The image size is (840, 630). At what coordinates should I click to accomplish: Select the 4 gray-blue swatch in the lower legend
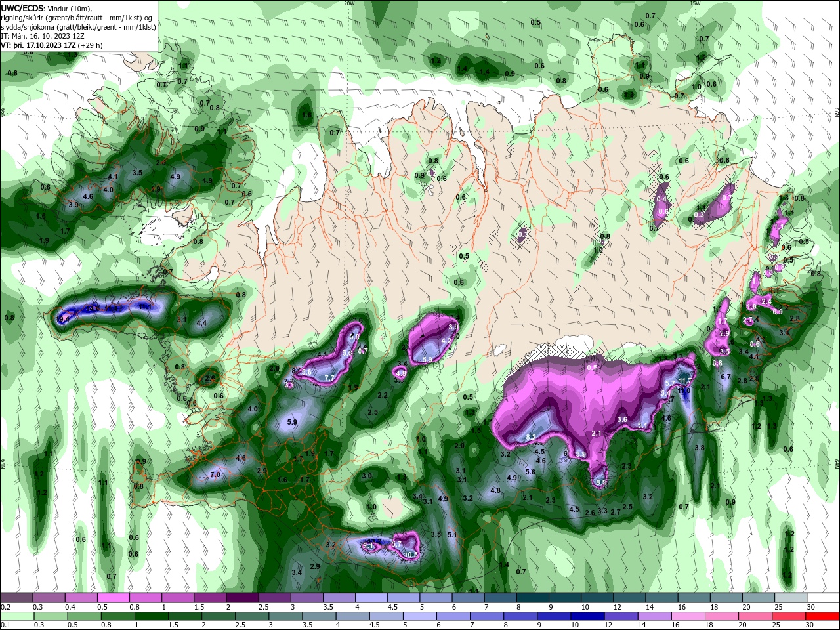click(353, 616)
